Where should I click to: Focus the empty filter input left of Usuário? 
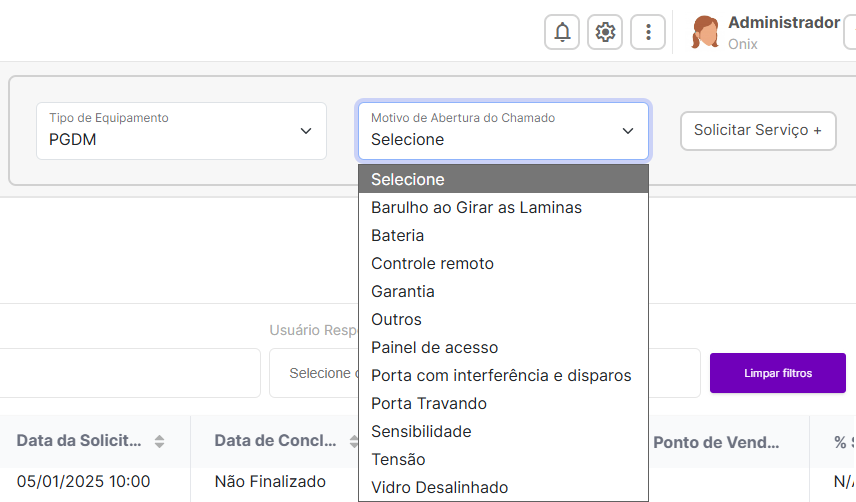tap(130, 373)
